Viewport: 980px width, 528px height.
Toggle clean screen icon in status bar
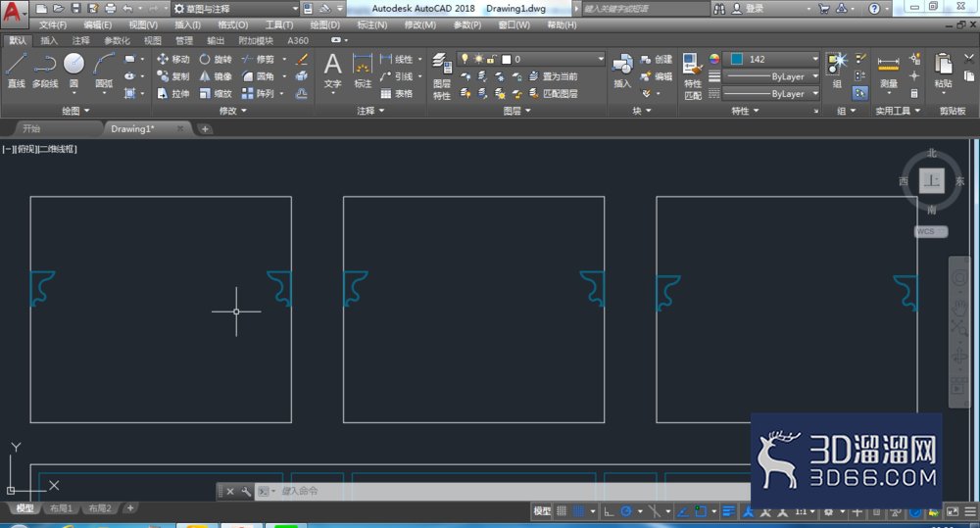[x=953, y=511]
